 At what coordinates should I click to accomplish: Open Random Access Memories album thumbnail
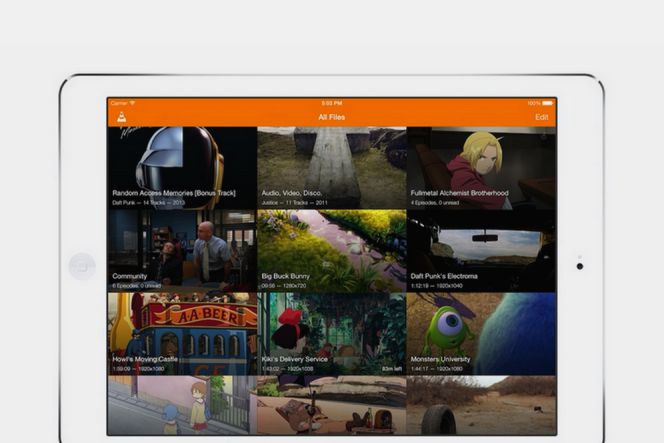click(182, 168)
